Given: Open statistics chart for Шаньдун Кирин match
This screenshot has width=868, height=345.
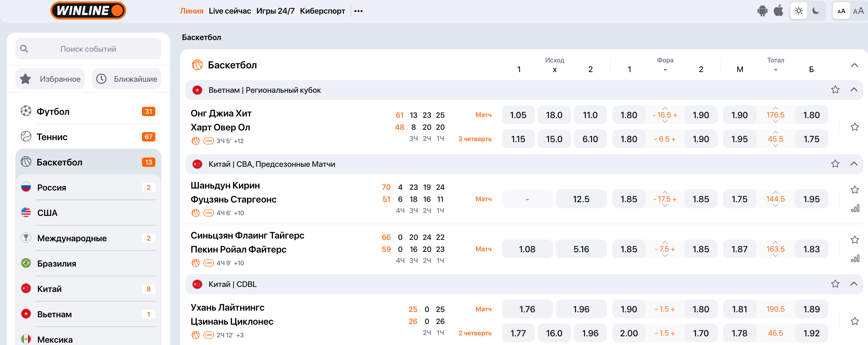Looking at the screenshot, I should (855, 209).
